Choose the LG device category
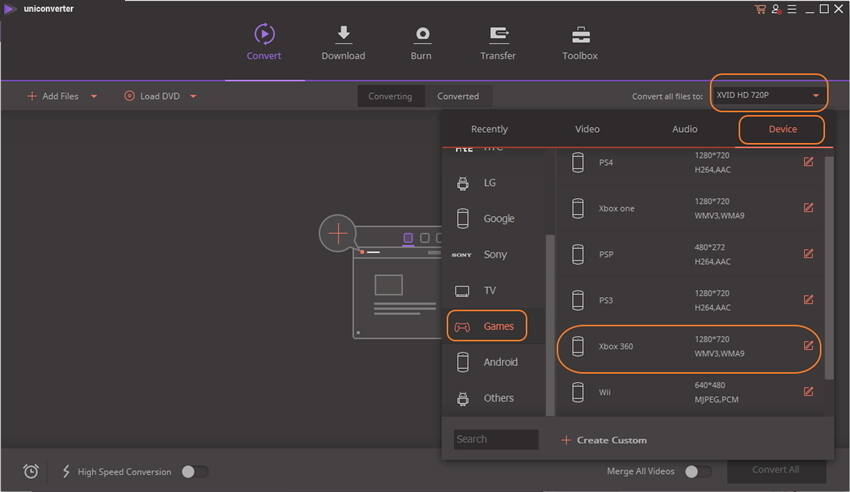 pyautogui.click(x=494, y=183)
